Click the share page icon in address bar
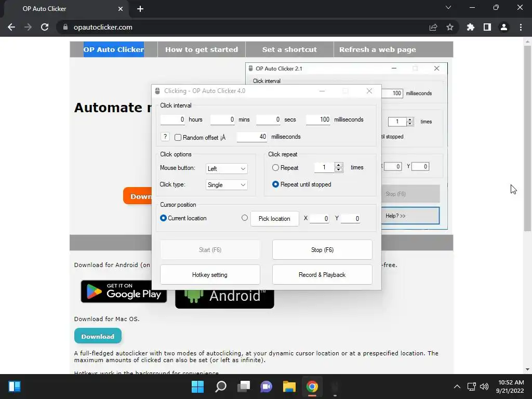532x399 pixels. [x=433, y=27]
